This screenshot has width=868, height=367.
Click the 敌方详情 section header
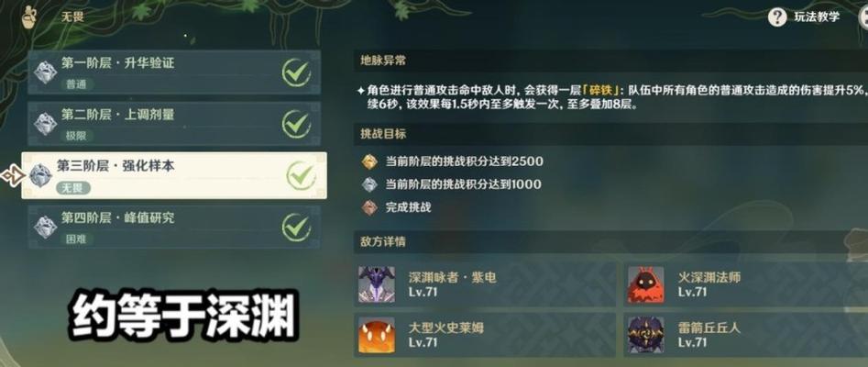[383, 241]
